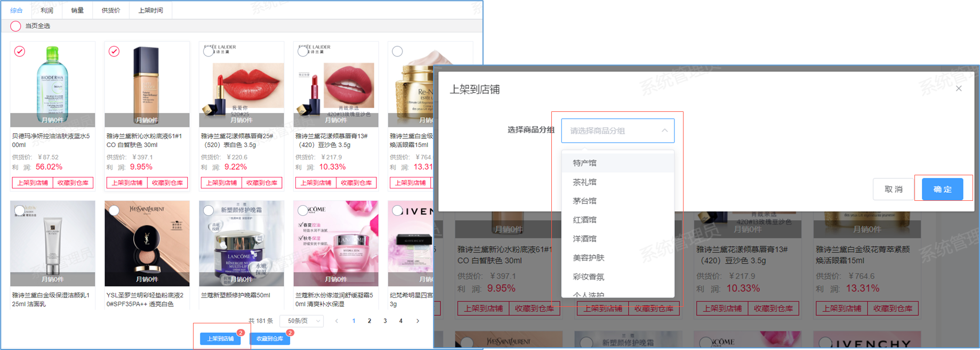
Task: Click 收藏到仓库 under 唇膏25# lipstick
Action: pos(262,183)
